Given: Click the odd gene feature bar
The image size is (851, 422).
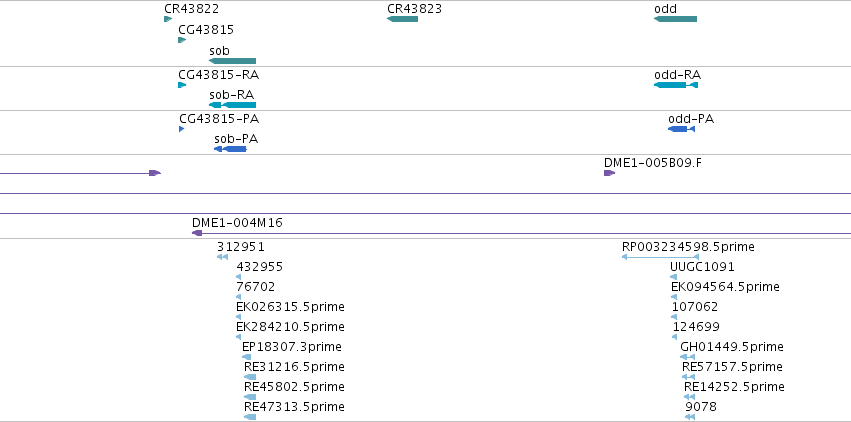Looking at the screenshot, I should coord(675,19).
